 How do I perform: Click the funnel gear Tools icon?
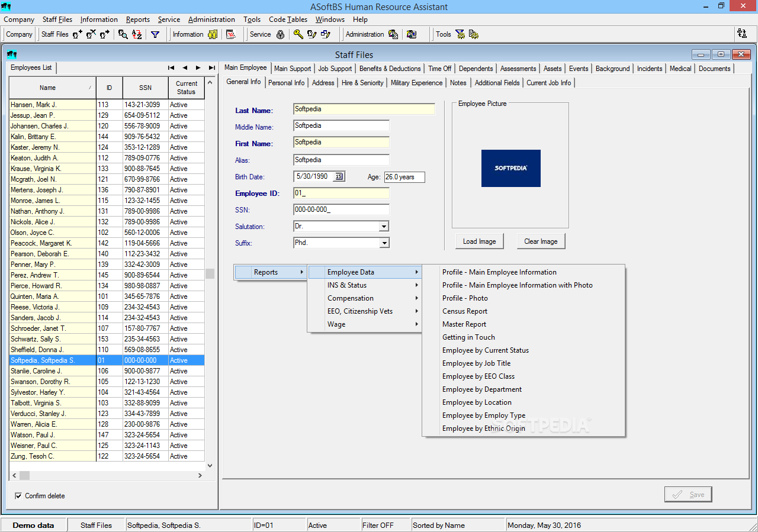(460, 34)
